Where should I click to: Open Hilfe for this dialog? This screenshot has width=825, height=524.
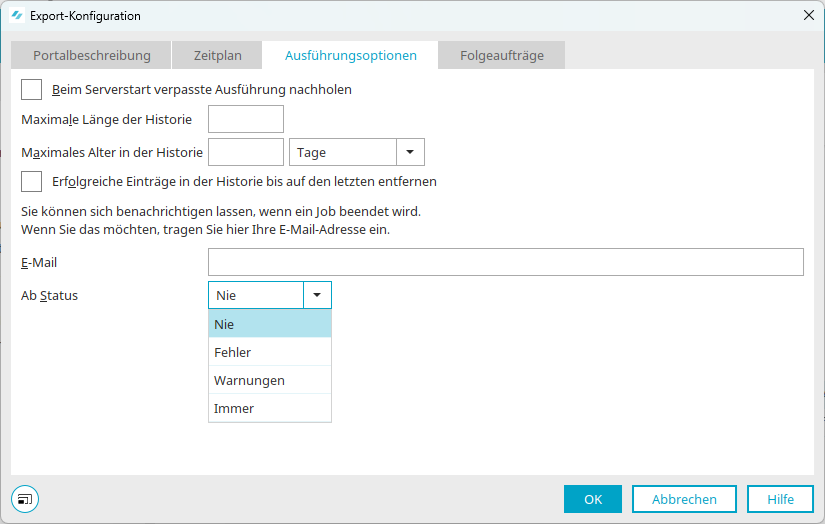(781, 499)
